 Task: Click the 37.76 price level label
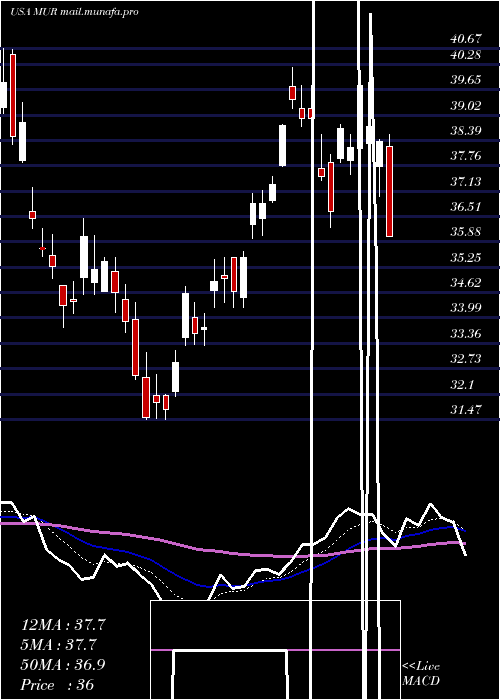[466, 156]
